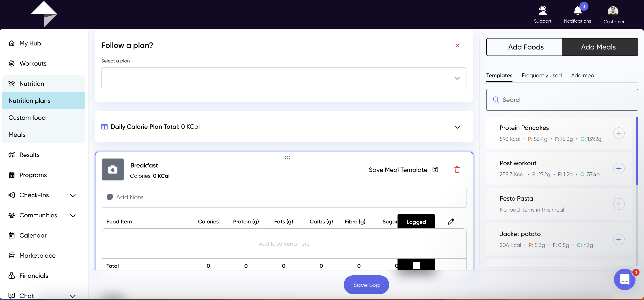
Task: Add Jacket potato template with plus icon
Action: (619, 239)
